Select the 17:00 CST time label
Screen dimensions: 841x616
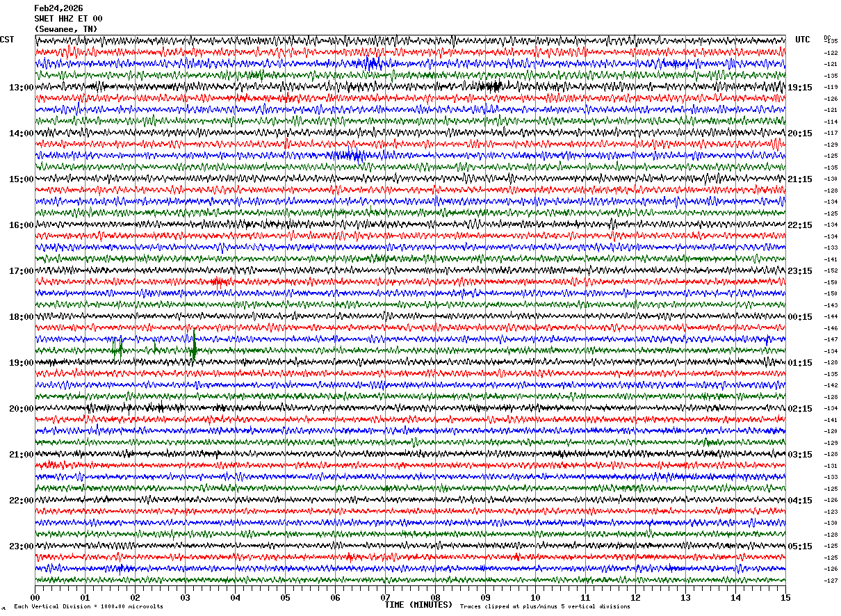[22, 271]
